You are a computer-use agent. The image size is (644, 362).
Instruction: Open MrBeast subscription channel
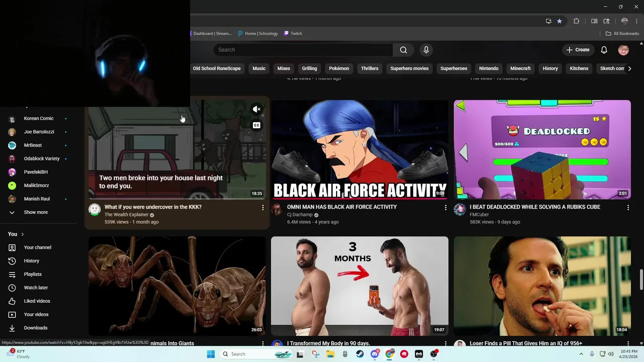coord(33,145)
